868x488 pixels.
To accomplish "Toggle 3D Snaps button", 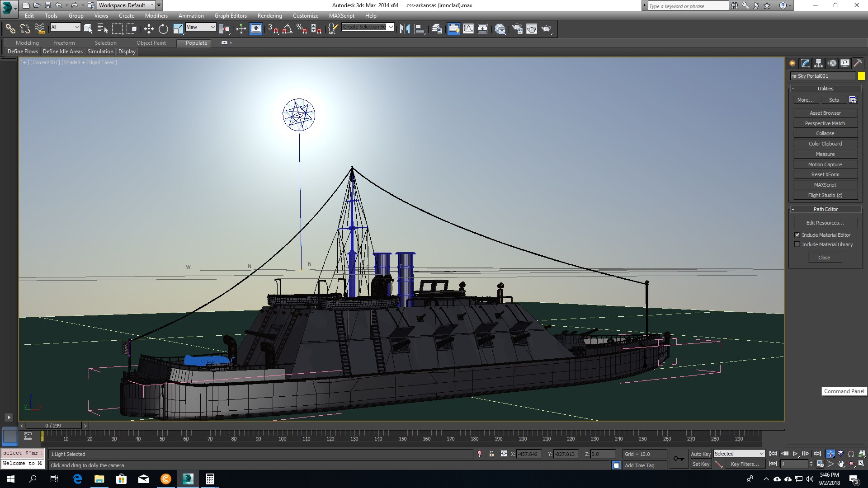I will (273, 29).
